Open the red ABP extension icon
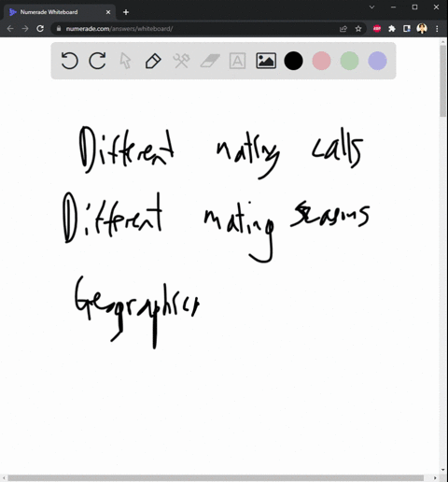 [377, 29]
